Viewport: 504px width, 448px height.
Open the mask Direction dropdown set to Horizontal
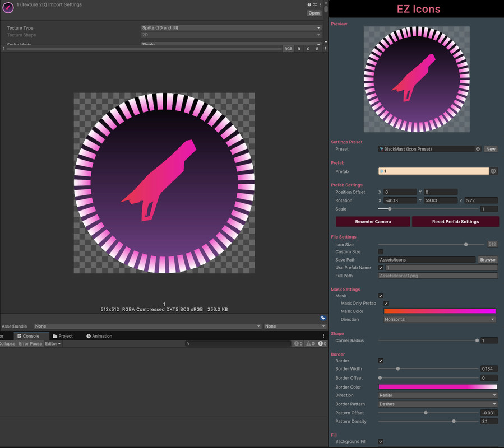coord(439,319)
